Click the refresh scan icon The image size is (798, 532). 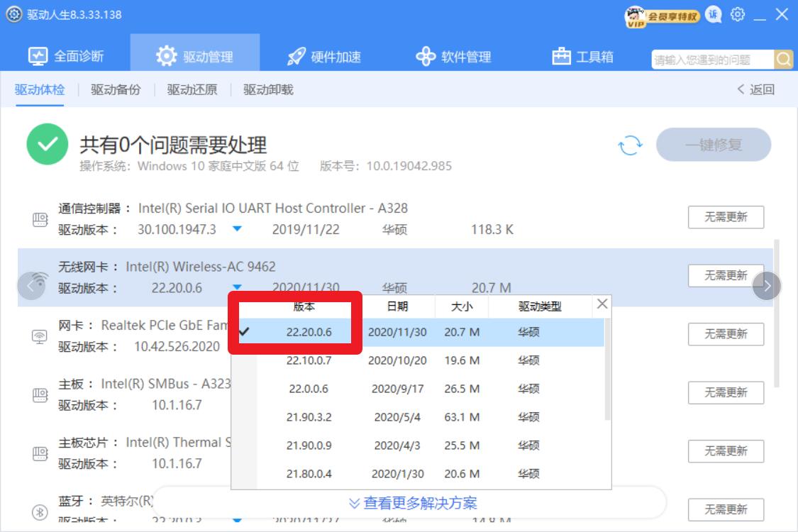(630, 145)
